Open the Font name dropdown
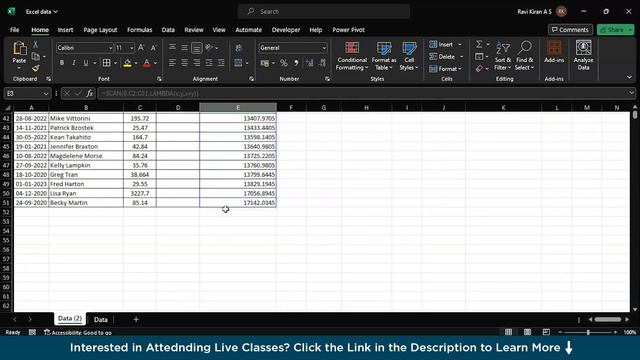The width and height of the screenshot is (640, 360). (x=110, y=48)
